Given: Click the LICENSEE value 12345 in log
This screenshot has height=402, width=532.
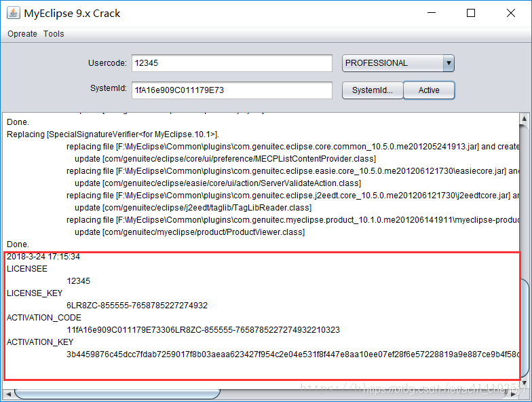Looking at the screenshot, I should point(79,281).
